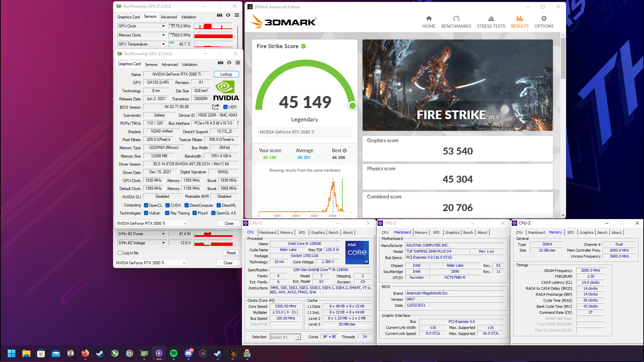
Task: Open 3DMark Home page
Action: click(x=429, y=22)
